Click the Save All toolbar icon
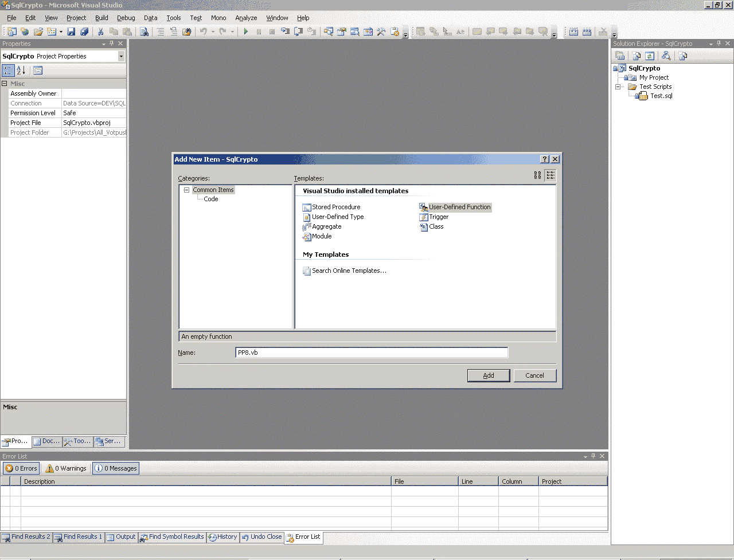The height and width of the screenshot is (560, 734). point(84,32)
